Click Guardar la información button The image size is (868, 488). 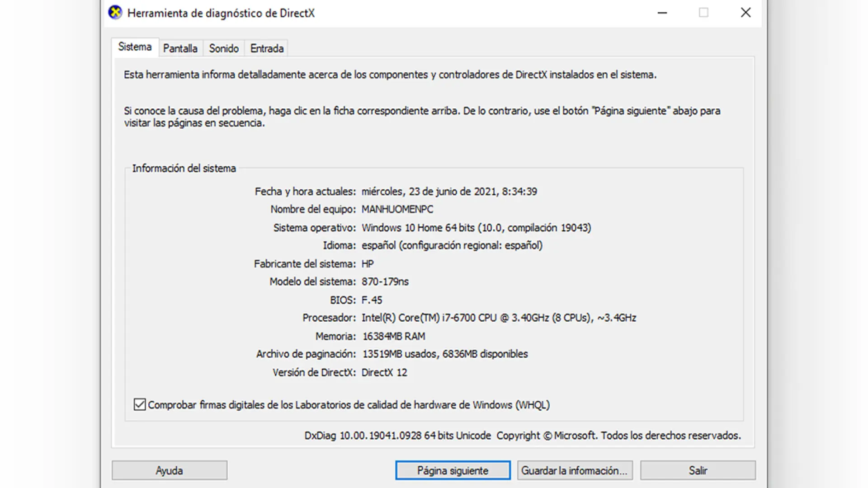575,470
